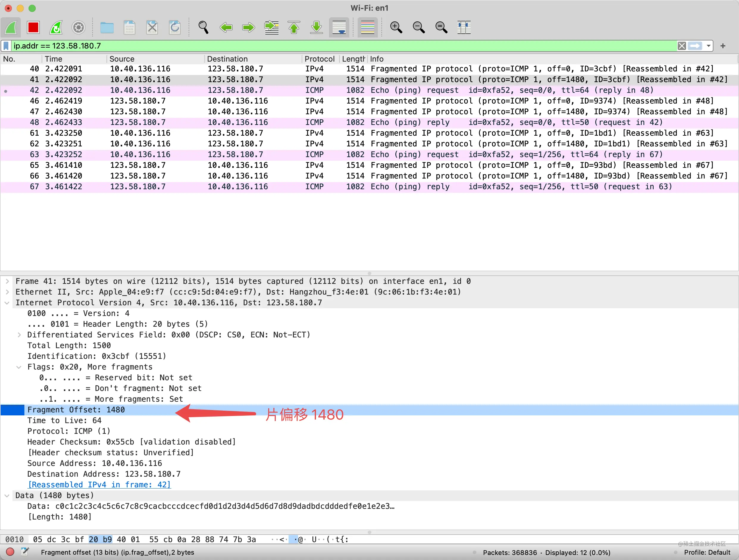The height and width of the screenshot is (560, 739).
Task: Collapse Internet Protocol Version 4 node
Action: click(7, 303)
